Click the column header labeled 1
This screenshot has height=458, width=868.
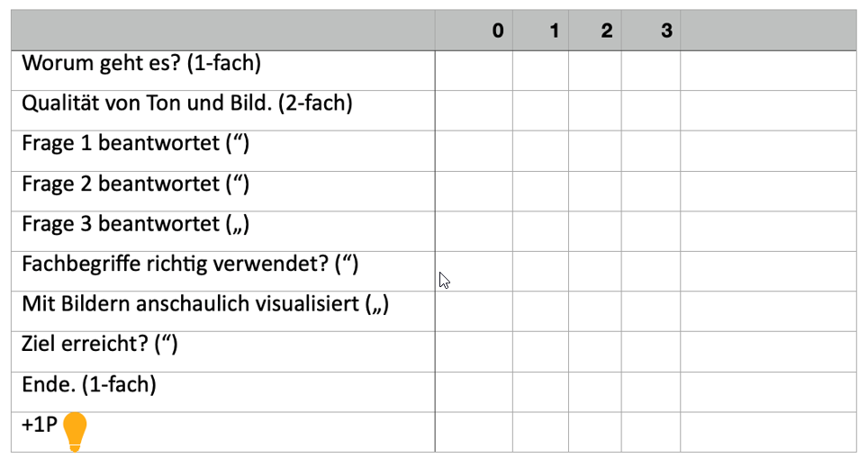pyautogui.click(x=554, y=31)
